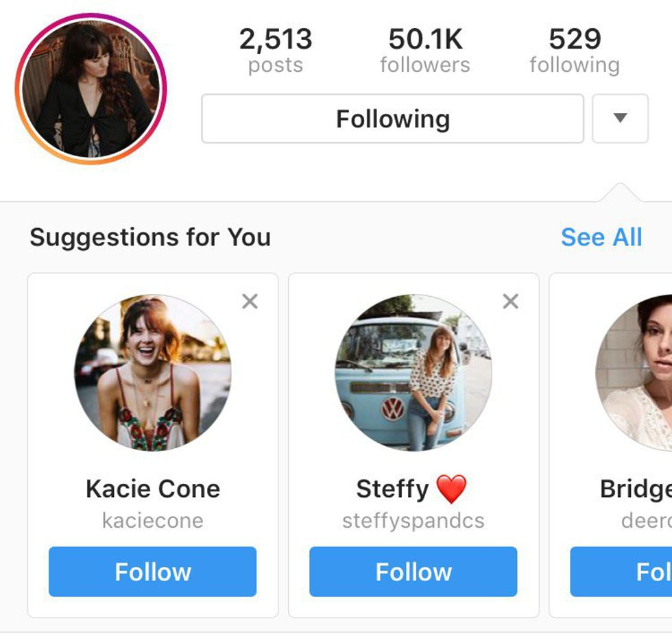This screenshot has height=636, width=672.
Task: Click the steffyspandcs username
Action: pyautogui.click(x=413, y=520)
